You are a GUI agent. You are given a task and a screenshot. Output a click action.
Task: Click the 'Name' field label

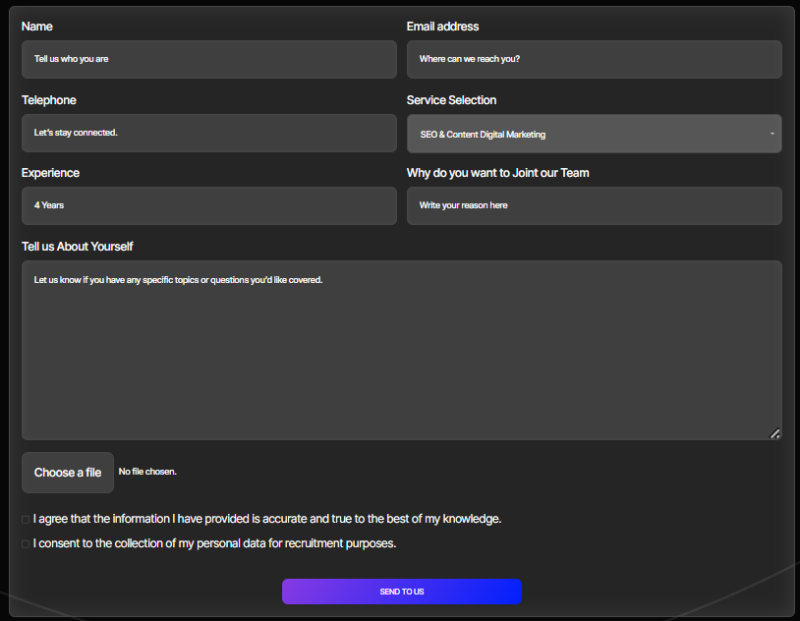[x=37, y=26]
